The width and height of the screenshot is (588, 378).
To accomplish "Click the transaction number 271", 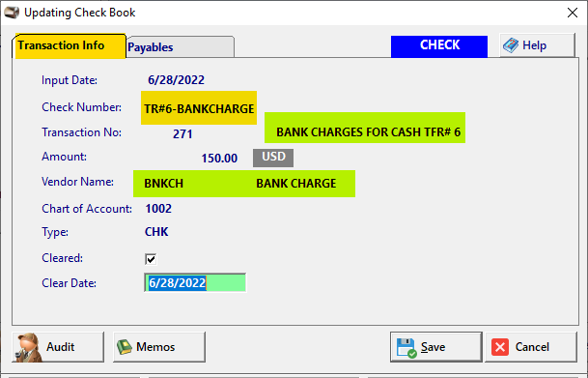I will [x=182, y=134].
